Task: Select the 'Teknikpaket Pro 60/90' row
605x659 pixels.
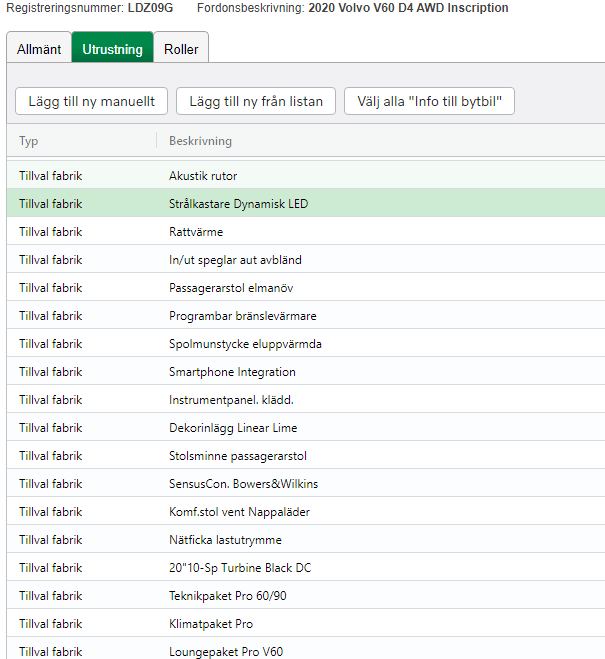Action: 306,596
